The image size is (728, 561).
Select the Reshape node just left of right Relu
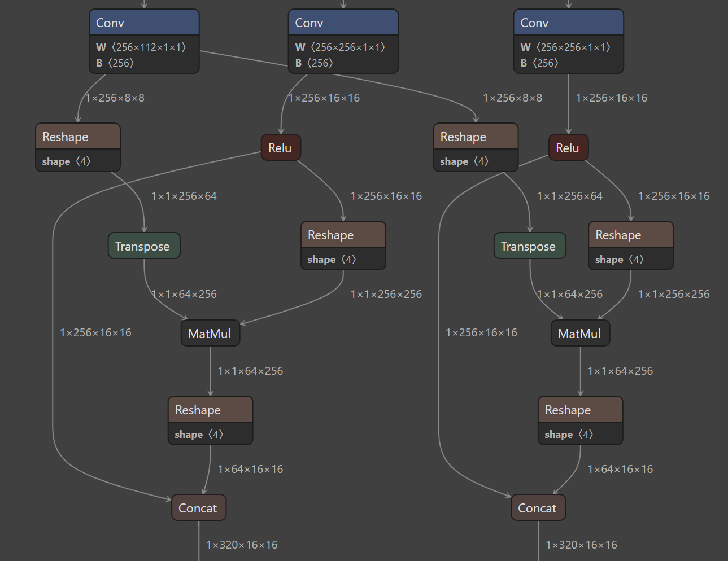point(475,137)
